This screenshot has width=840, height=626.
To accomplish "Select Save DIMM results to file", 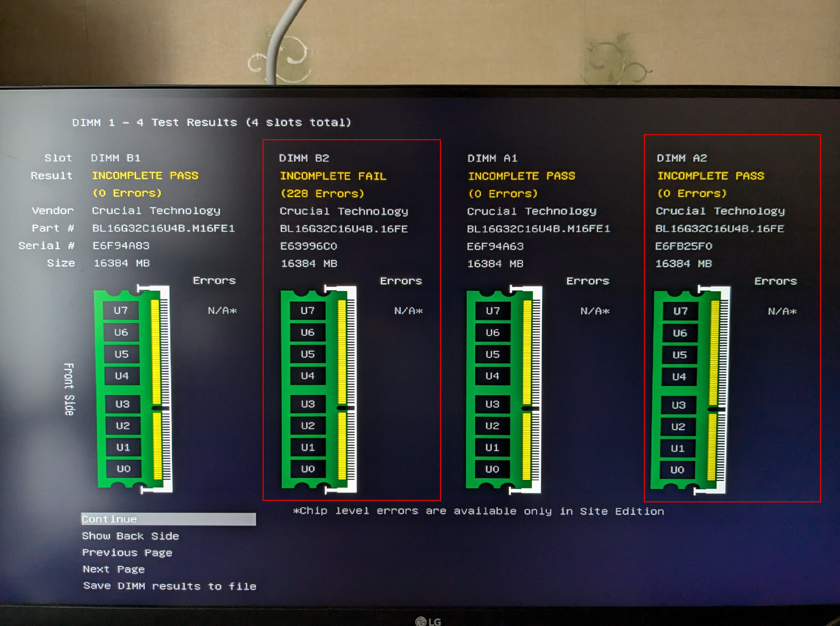I will click(169, 586).
